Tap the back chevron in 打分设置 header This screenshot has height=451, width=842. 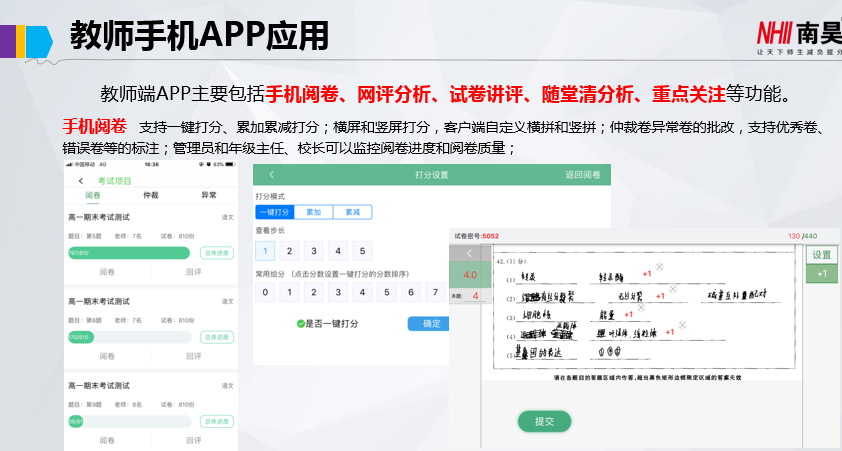coord(272,175)
